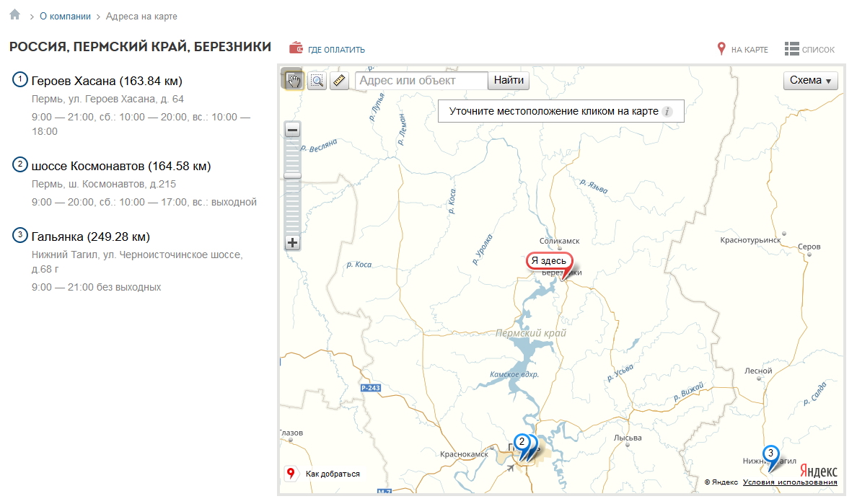Select the hand pan tool on map
Viewport: 857px width, 504px height.
(293, 80)
